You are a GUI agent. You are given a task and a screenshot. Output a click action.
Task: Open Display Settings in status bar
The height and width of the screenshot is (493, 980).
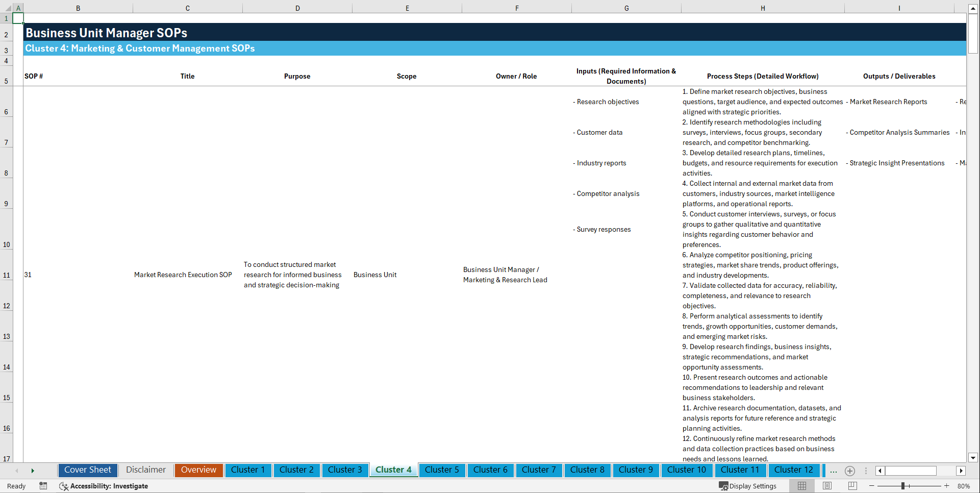tap(747, 486)
